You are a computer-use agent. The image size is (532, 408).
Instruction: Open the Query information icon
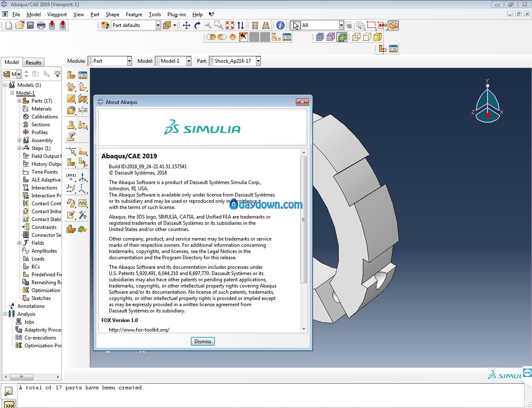point(281,25)
